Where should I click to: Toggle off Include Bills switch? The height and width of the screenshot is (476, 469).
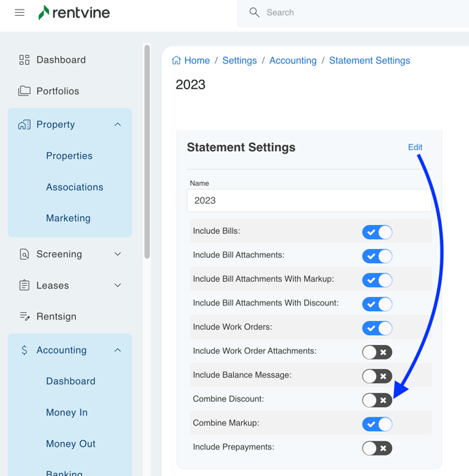pos(377,233)
